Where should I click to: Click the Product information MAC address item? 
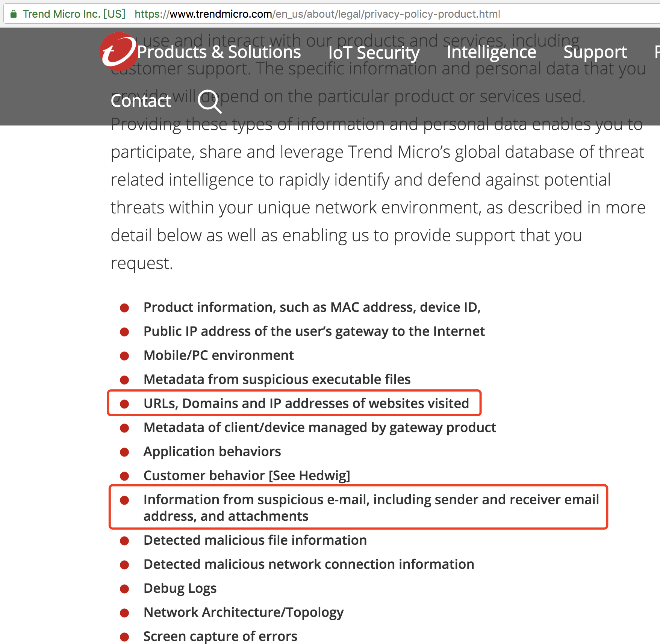(x=312, y=307)
